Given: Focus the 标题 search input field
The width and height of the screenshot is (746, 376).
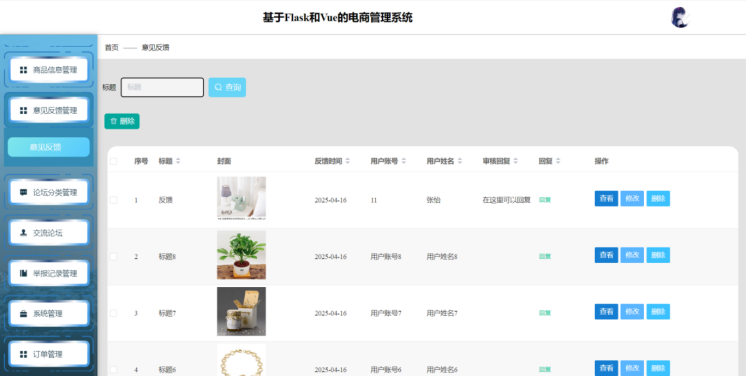Looking at the screenshot, I should pos(162,87).
